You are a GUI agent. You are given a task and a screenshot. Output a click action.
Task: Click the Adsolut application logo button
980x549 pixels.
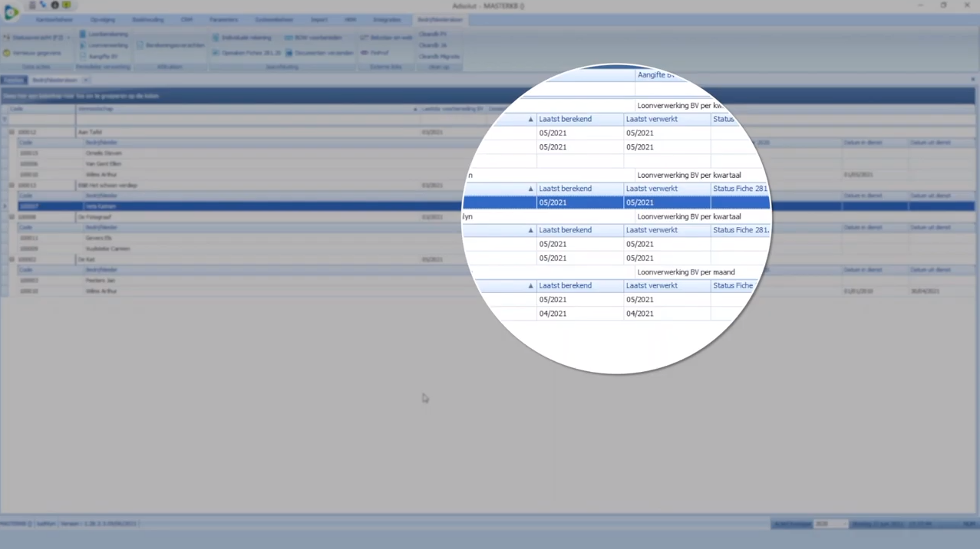point(11,12)
